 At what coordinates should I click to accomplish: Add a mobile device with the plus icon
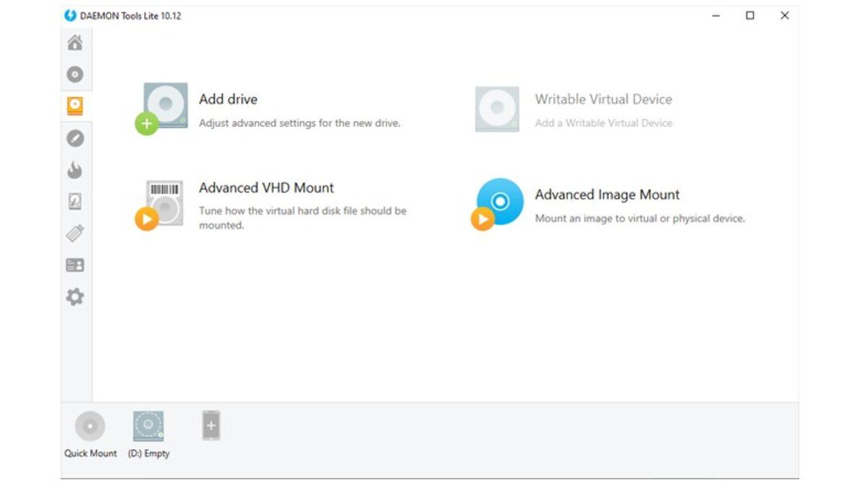pyautogui.click(x=210, y=426)
